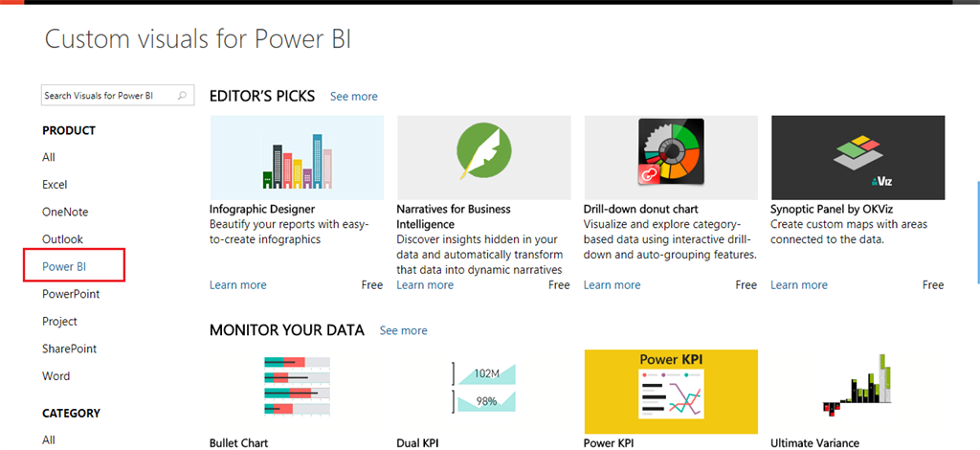980x450 pixels.
Task: Select the Drill-down donut chart icon
Action: [x=671, y=153]
